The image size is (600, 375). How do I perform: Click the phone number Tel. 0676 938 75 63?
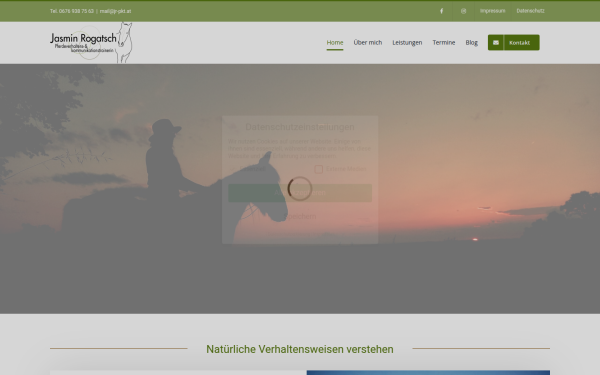pos(72,11)
